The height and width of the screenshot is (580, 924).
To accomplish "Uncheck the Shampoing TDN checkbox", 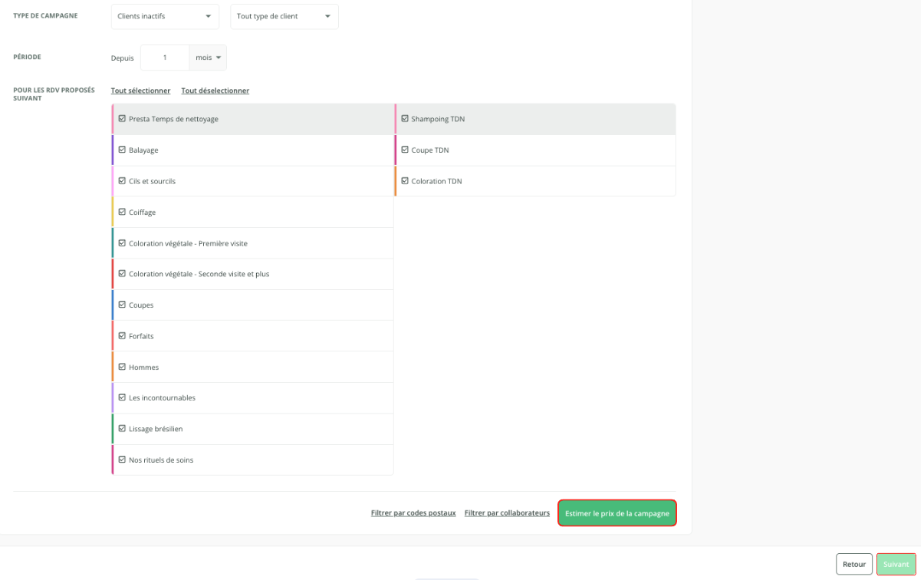I will (x=405, y=119).
